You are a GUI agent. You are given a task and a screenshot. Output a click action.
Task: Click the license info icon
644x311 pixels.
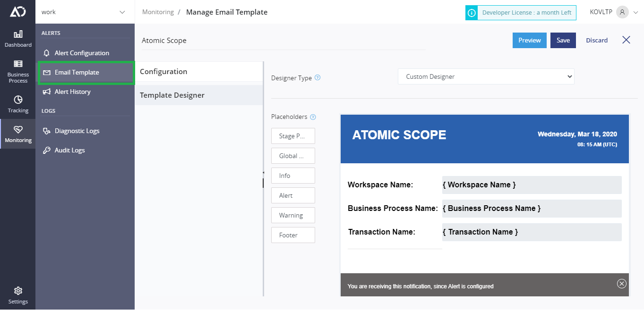471,13
